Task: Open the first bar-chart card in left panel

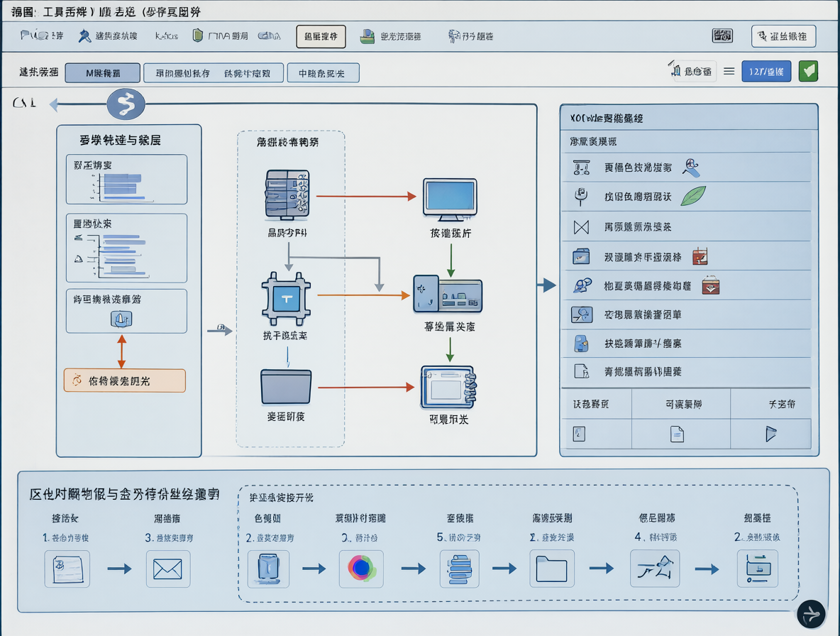Action: (126, 180)
